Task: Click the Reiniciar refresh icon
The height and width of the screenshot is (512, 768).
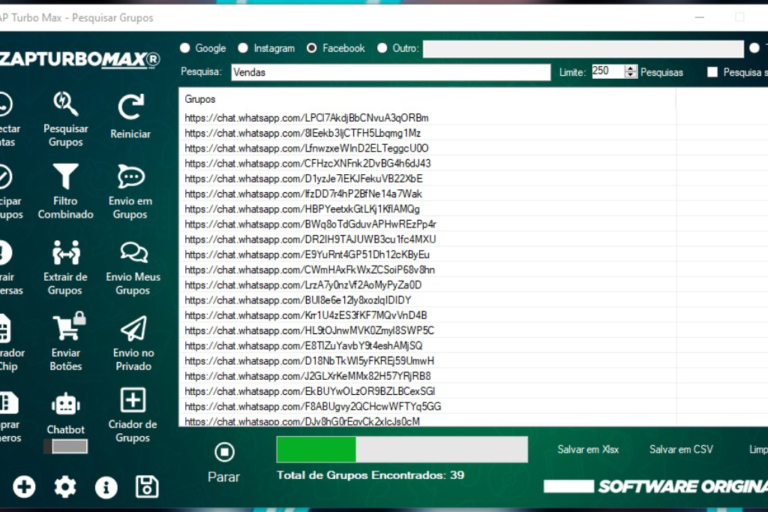Action: [x=131, y=118]
